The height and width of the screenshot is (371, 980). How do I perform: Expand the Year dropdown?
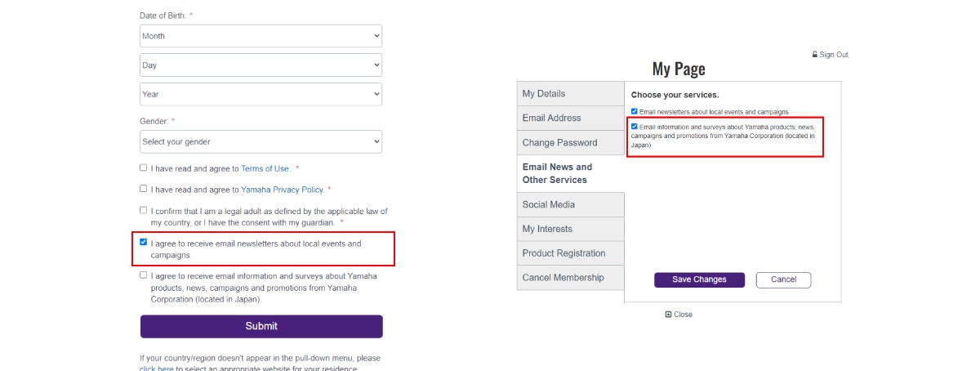pos(261,94)
